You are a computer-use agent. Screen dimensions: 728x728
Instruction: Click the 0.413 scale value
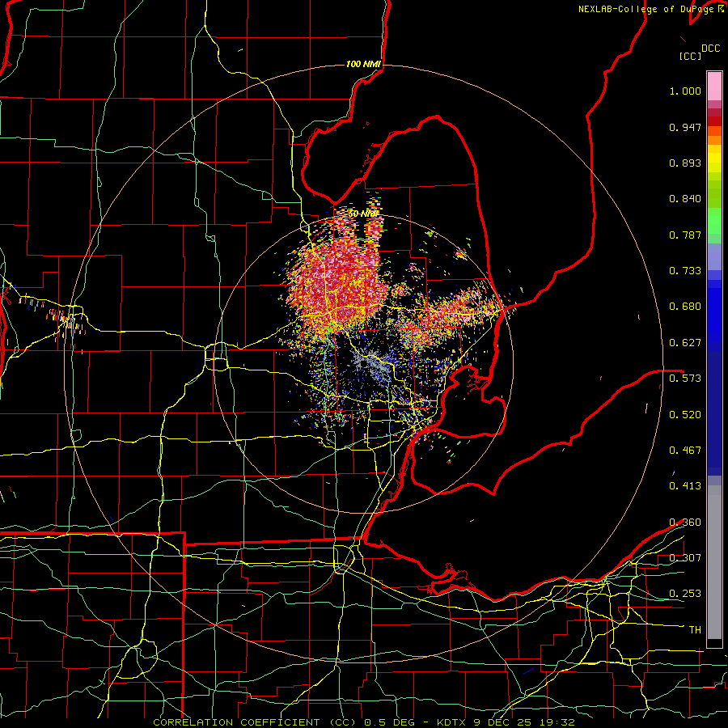(685, 486)
